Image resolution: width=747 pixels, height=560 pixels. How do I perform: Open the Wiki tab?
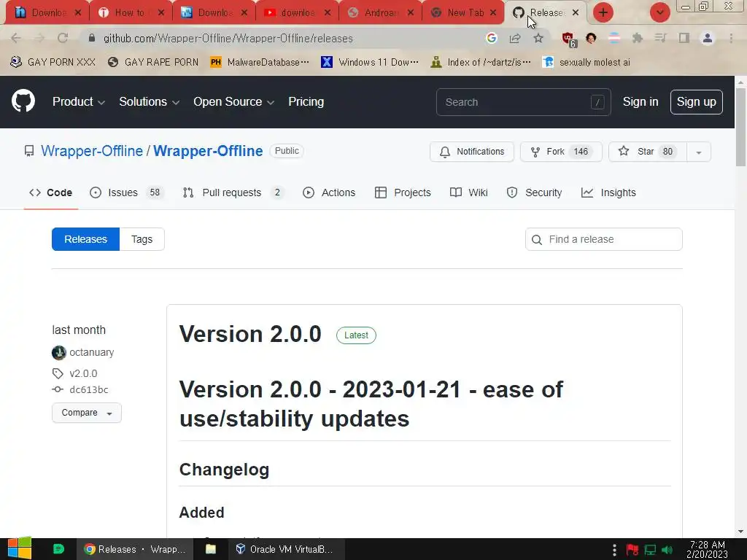(469, 192)
